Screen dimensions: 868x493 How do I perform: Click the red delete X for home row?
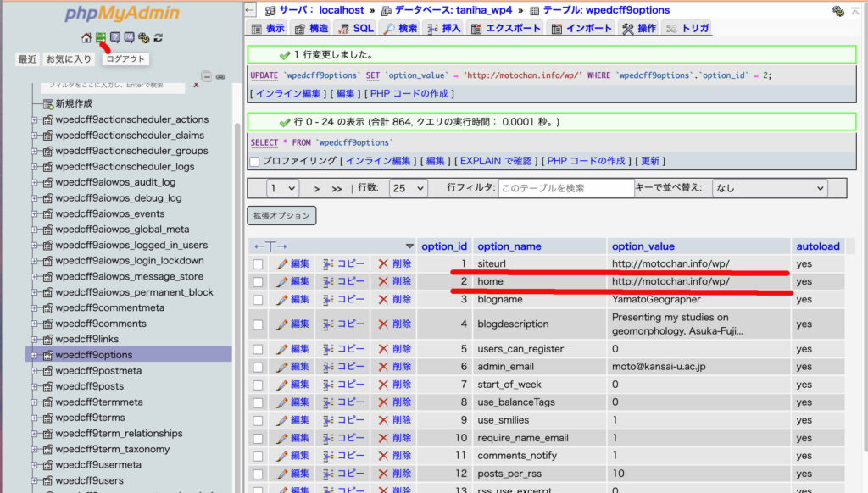[382, 281]
